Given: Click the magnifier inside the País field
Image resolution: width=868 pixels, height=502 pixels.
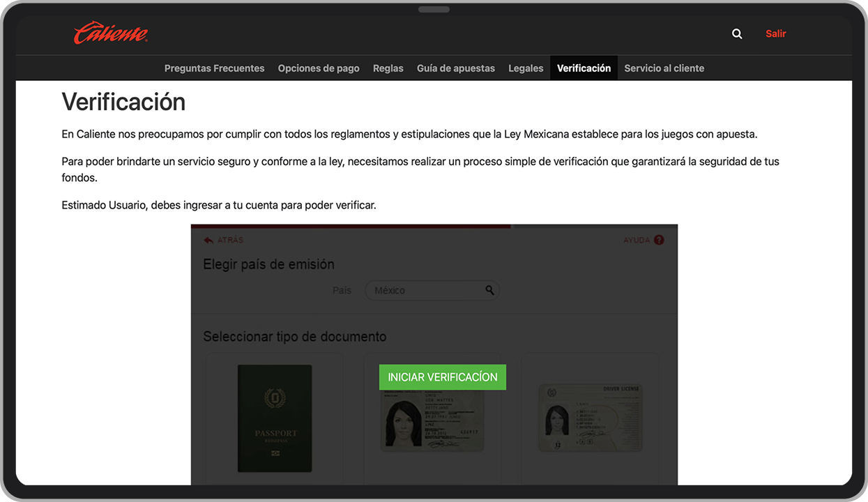Looking at the screenshot, I should click(x=489, y=290).
